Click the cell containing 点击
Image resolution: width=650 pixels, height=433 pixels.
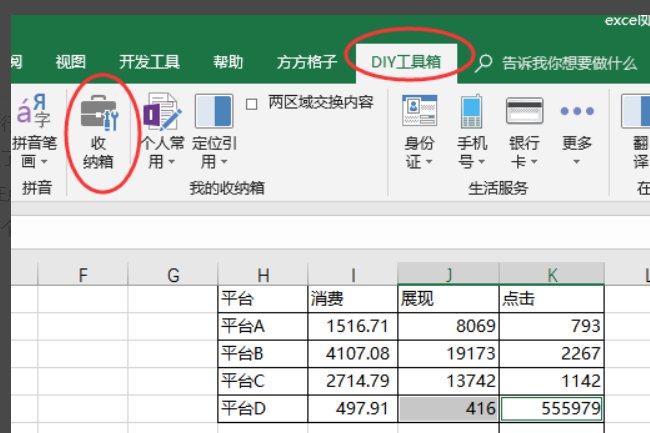click(x=551, y=299)
